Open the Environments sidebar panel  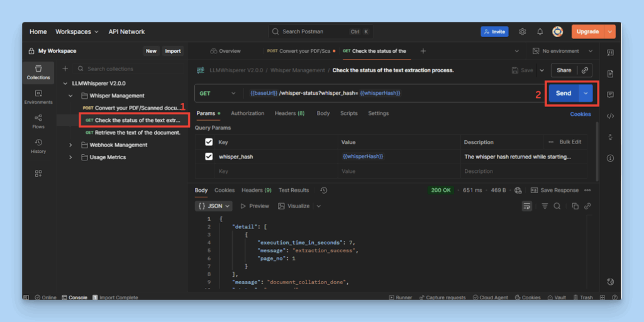(x=38, y=96)
